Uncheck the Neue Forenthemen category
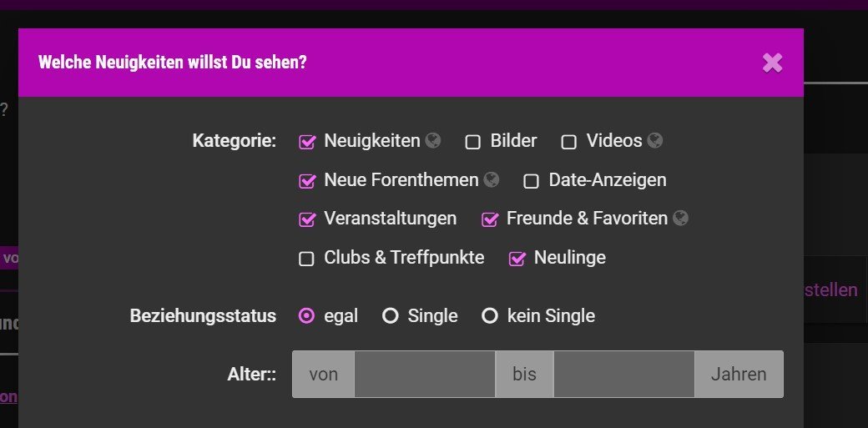The image size is (868, 428). pos(307,180)
